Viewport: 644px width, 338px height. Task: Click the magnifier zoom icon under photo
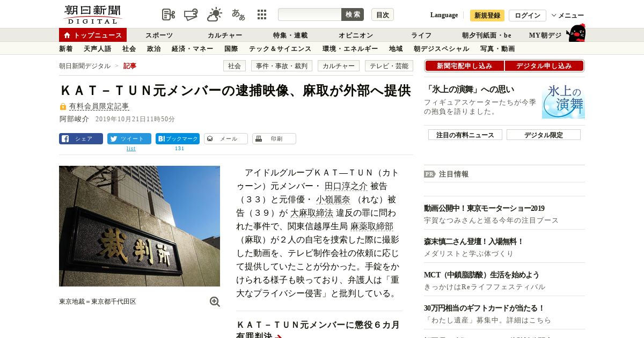tap(215, 302)
